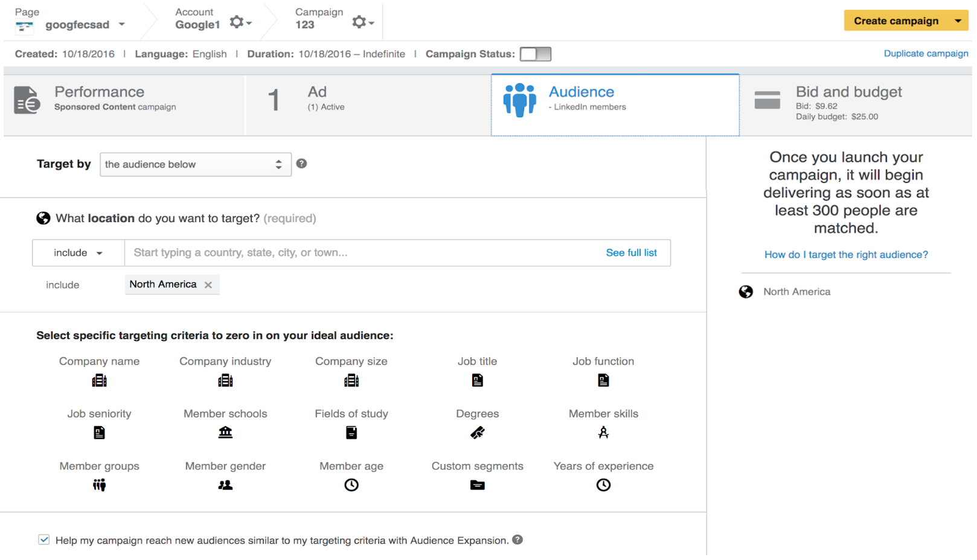Open the Member skills targeting criteria

tap(603, 432)
